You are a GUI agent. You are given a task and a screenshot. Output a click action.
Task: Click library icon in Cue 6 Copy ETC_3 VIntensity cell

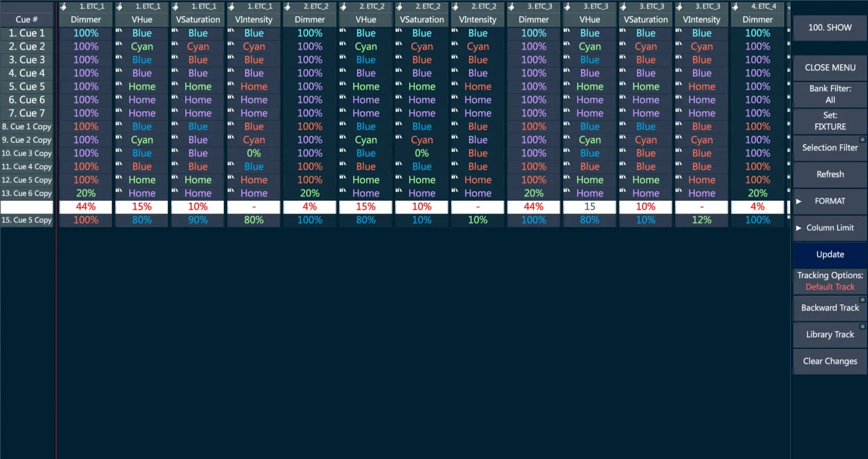click(x=679, y=190)
